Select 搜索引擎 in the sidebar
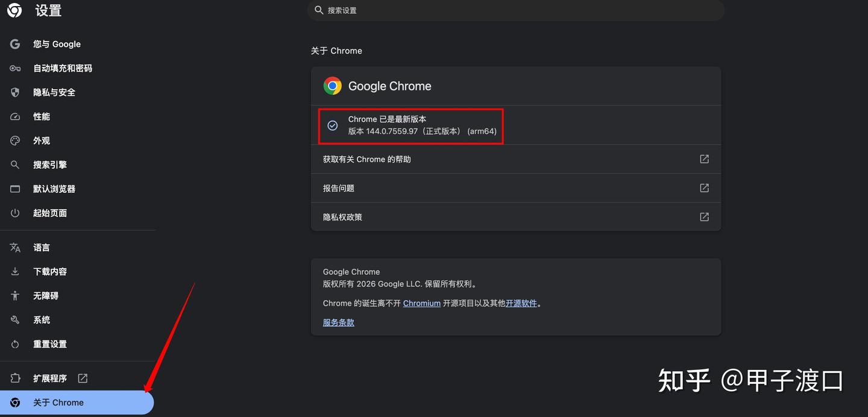868x417 pixels. pos(77,165)
